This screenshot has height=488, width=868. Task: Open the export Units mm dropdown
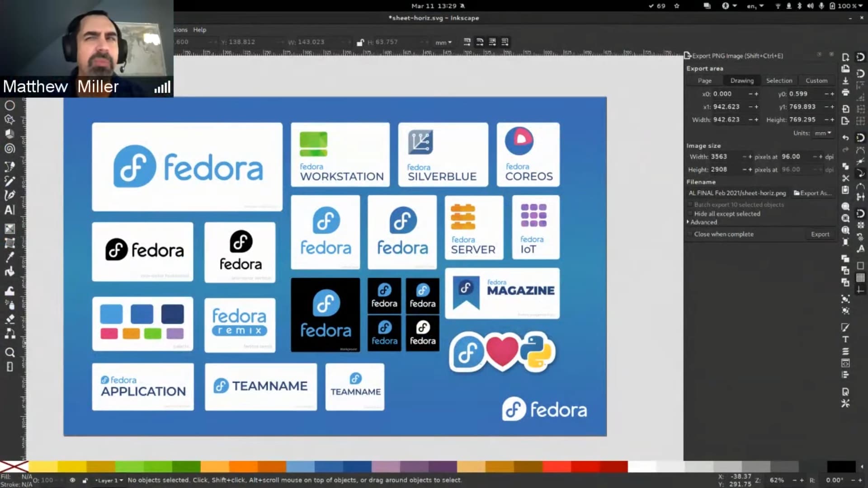(823, 133)
